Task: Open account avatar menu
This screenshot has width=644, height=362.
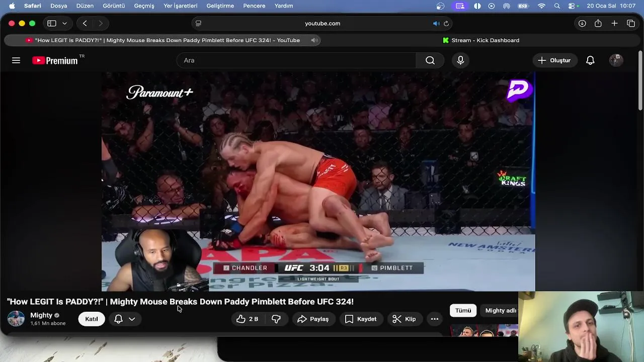Action: [616, 60]
